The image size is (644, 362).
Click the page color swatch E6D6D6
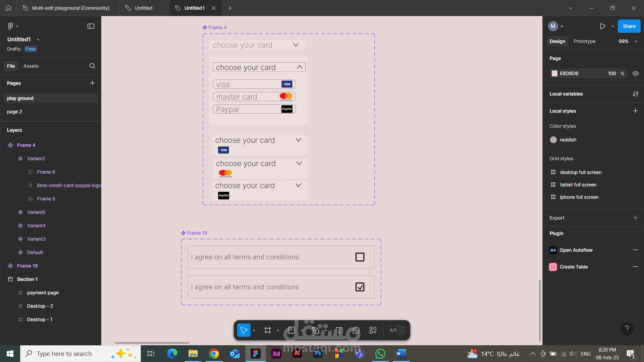[554, 73]
